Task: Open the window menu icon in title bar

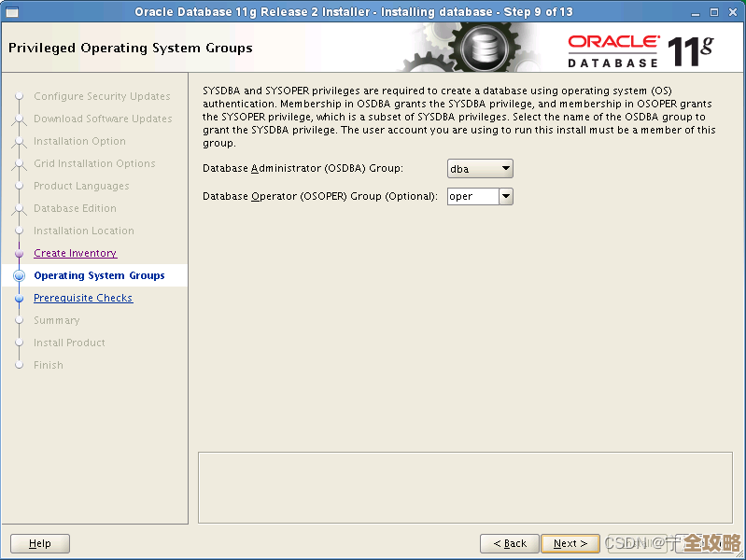Action: coord(12,11)
